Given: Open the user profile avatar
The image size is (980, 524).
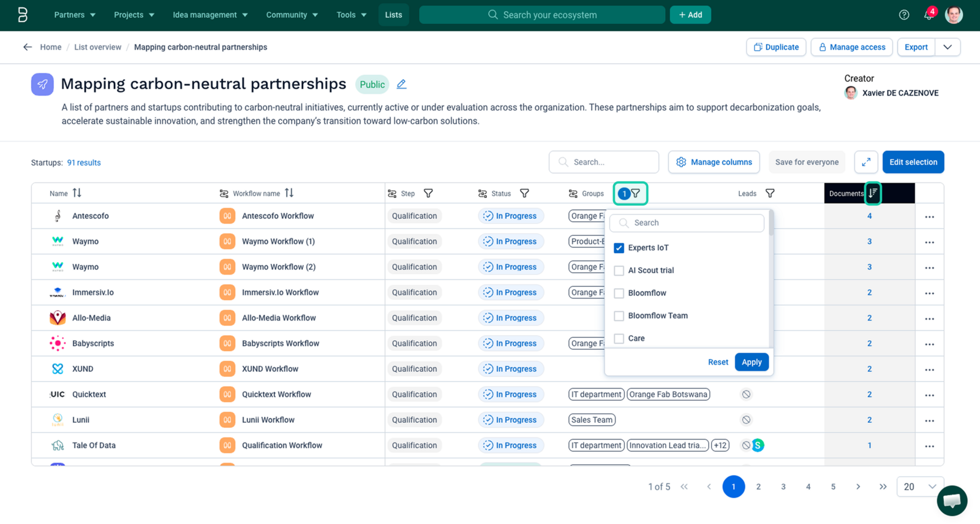Looking at the screenshot, I should coord(954,15).
